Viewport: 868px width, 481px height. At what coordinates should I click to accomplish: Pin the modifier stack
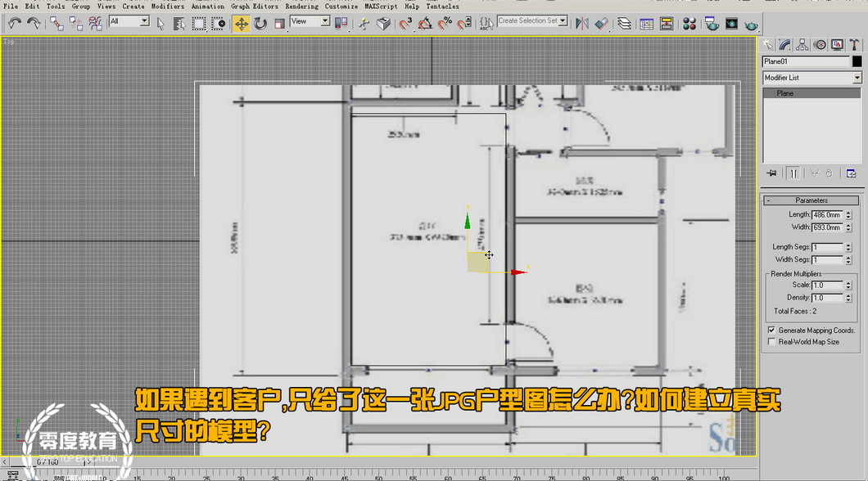[x=771, y=173]
